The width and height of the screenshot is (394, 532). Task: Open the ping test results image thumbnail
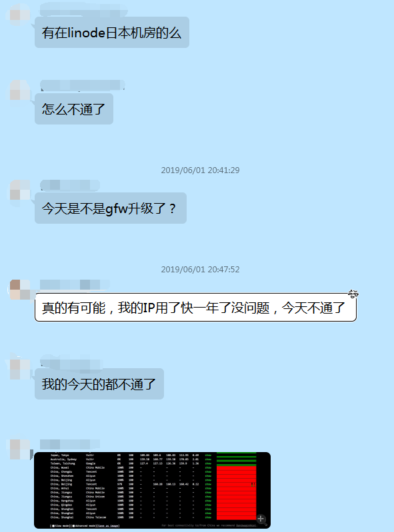pos(152,490)
